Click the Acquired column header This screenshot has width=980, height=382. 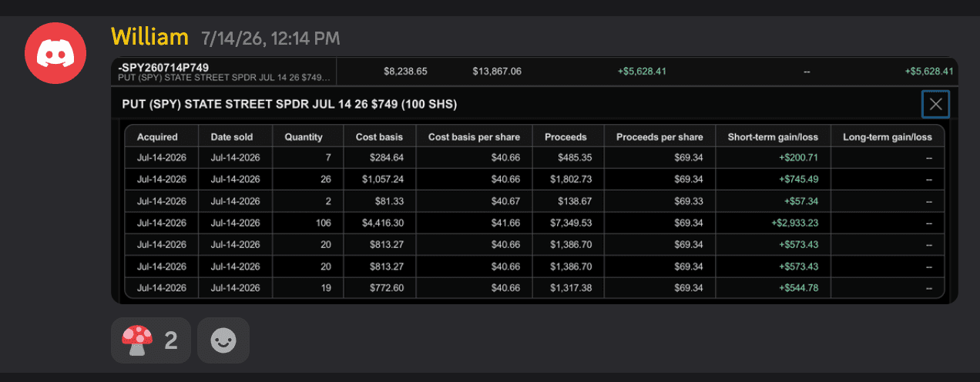click(157, 137)
